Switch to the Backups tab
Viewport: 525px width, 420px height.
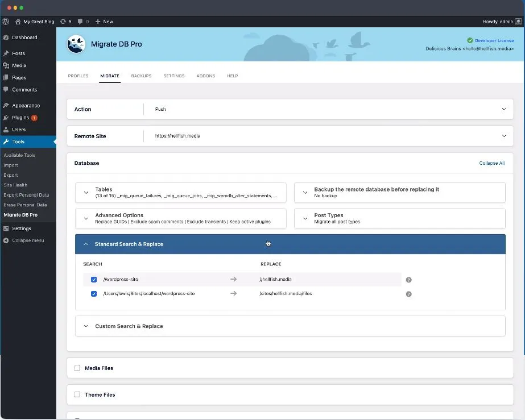coord(141,76)
